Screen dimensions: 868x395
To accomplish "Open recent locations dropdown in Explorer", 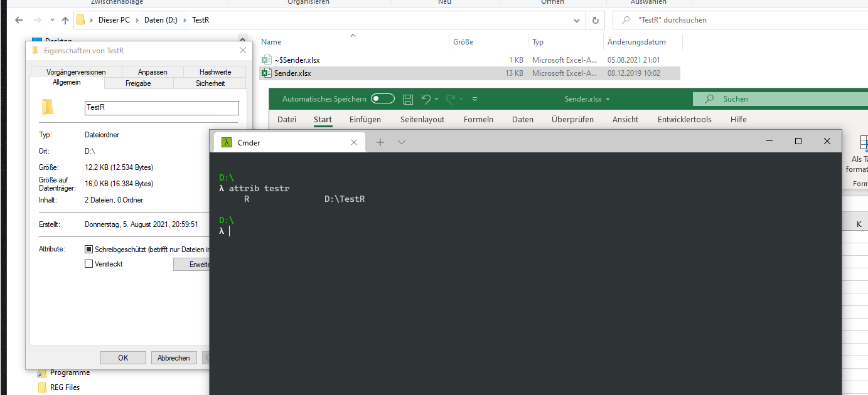I will (51, 21).
